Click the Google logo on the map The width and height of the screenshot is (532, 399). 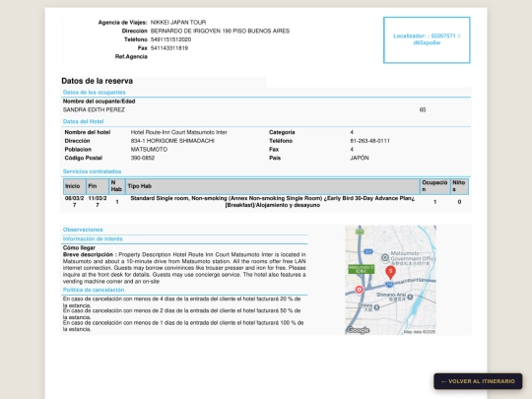coord(358,330)
